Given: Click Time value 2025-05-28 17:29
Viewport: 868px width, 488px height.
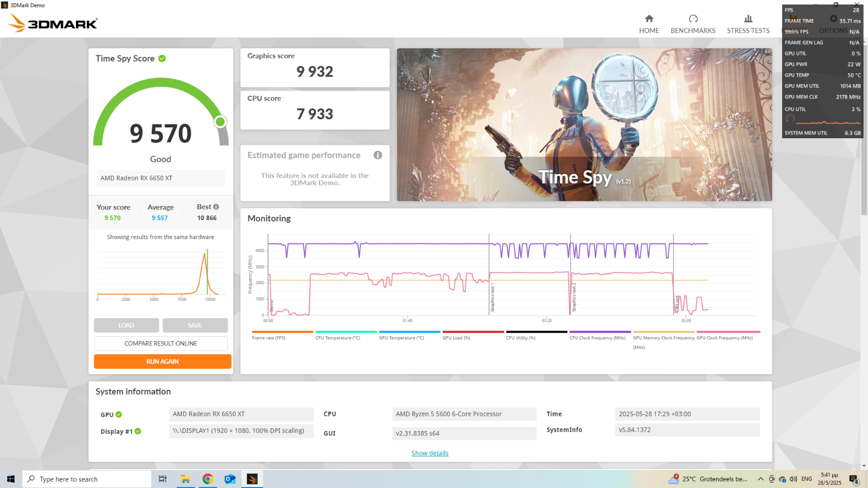Looking at the screenshot, I should coord(687,414).
